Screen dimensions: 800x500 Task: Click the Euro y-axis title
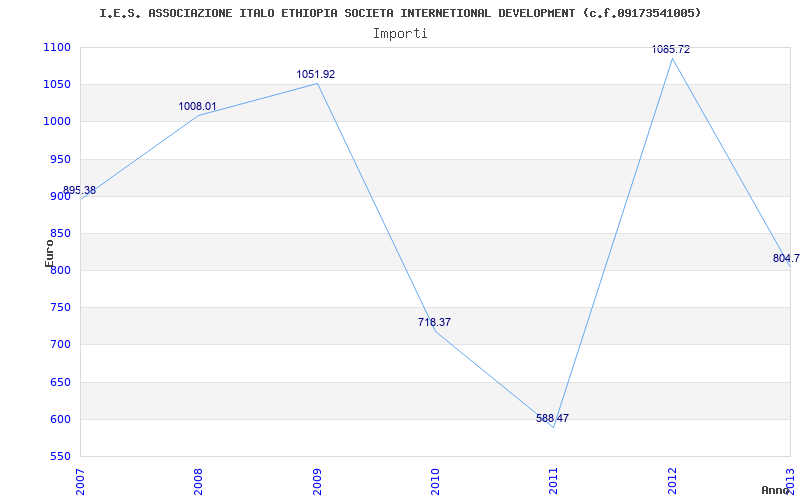pos(49,254)
